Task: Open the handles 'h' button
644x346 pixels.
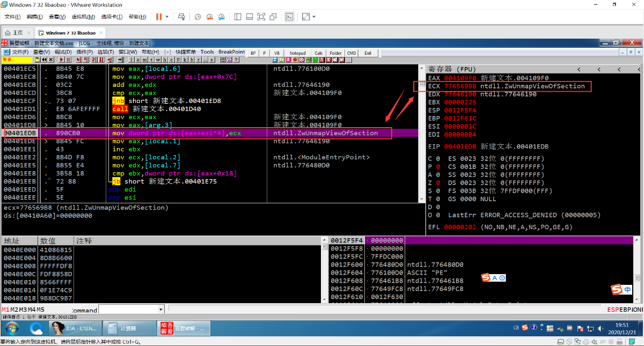Action: coord(165,60)
